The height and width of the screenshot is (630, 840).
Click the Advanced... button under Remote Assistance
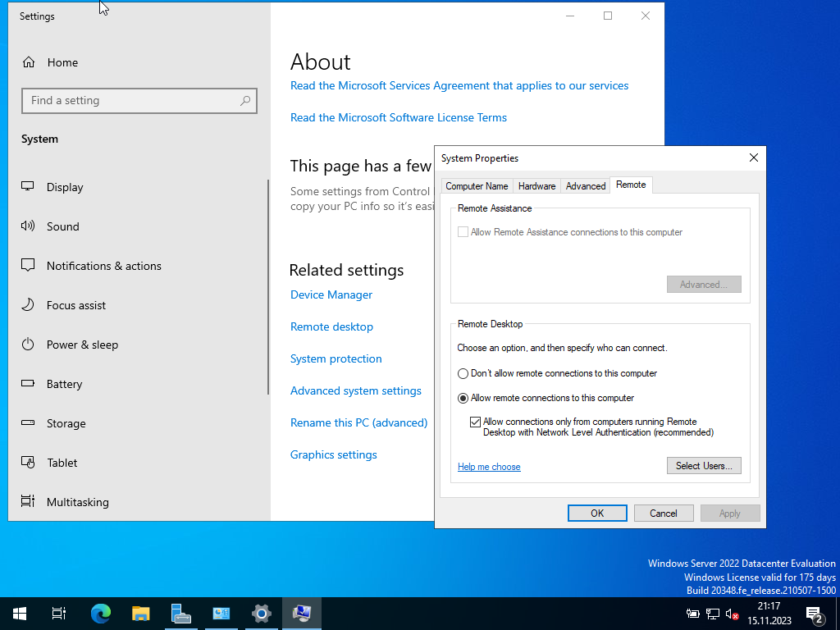704,285
